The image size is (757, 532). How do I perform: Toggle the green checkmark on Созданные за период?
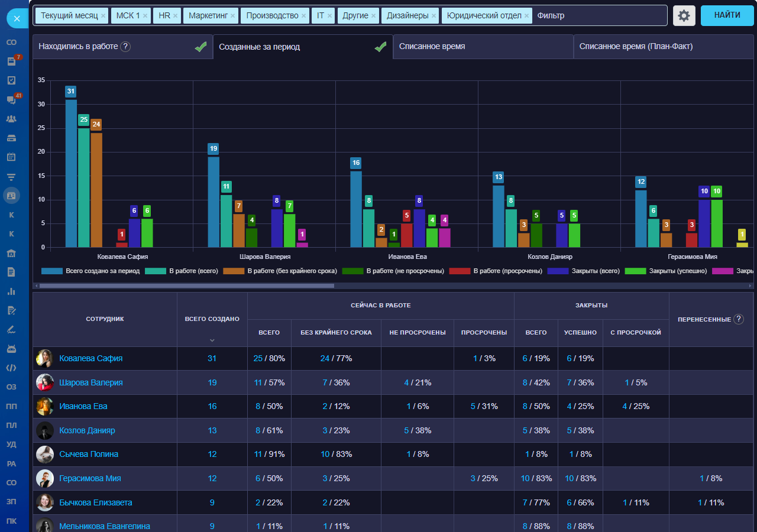click(x=380, y=47)
